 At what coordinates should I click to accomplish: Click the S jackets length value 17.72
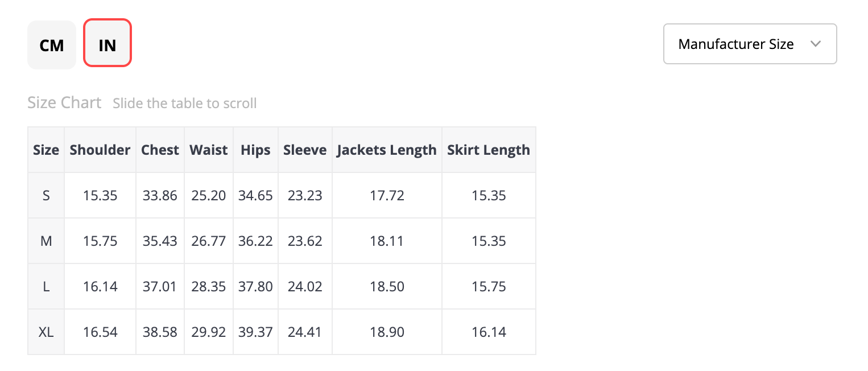pyautogui.click(x=387, y=195)
